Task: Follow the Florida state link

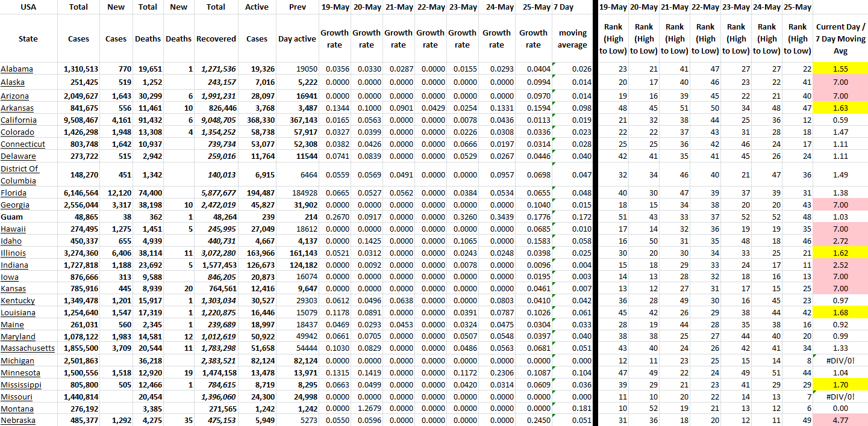Action: pyautogui.click(x=14, y=193)
